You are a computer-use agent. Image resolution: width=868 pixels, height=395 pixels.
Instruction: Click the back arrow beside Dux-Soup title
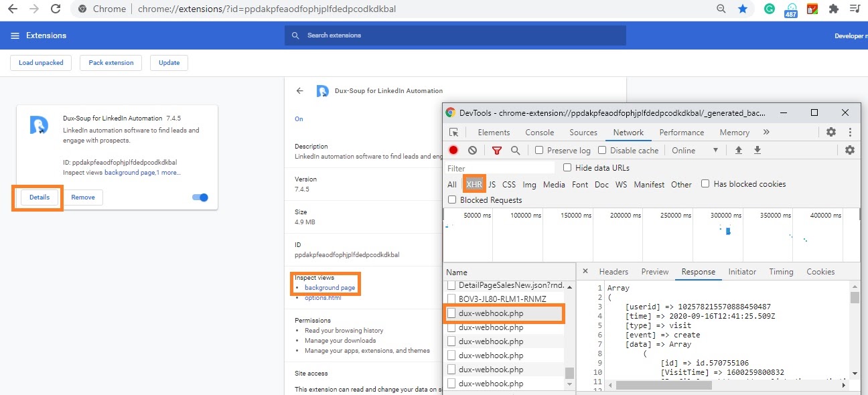pos(300,91)
